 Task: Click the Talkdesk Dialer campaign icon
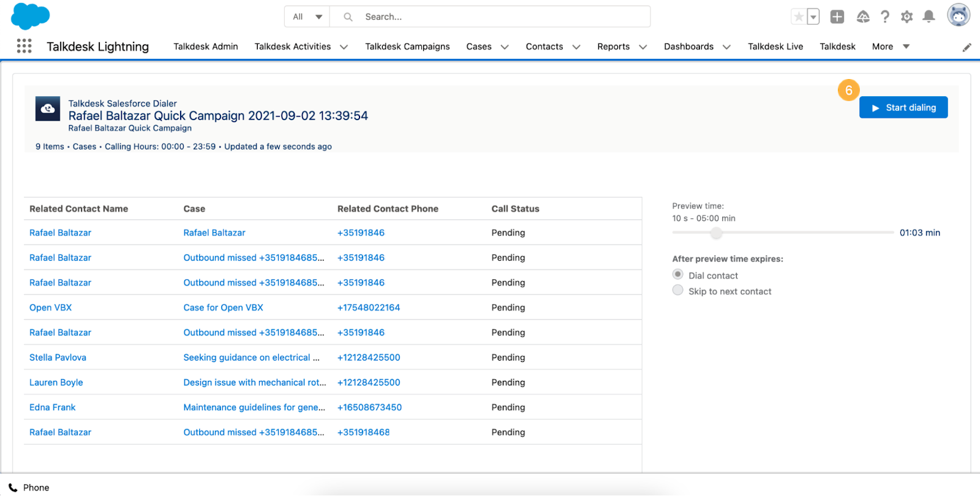pyautogui.click(x=48, y=109)
